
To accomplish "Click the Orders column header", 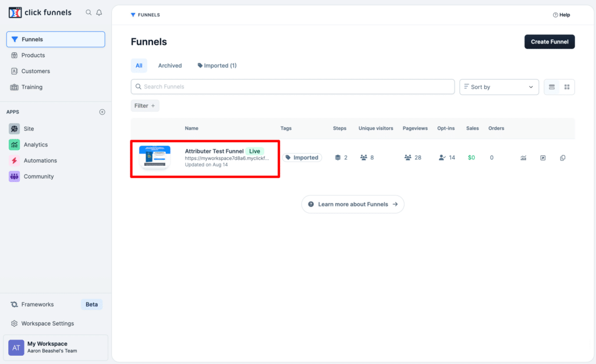I will pyautogui.click(x=496, y=129).
